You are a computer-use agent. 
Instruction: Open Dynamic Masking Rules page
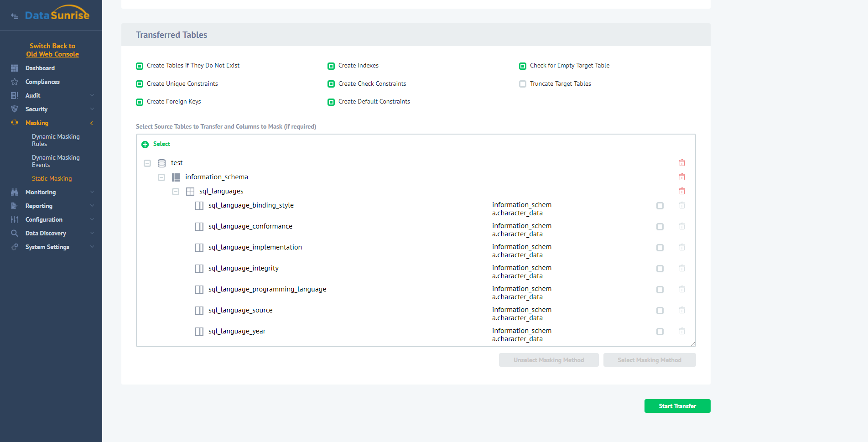pos(56,140)
